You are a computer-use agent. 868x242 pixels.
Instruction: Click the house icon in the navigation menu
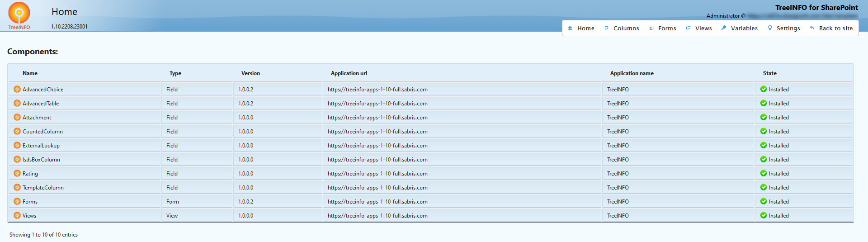coord(570,28)
